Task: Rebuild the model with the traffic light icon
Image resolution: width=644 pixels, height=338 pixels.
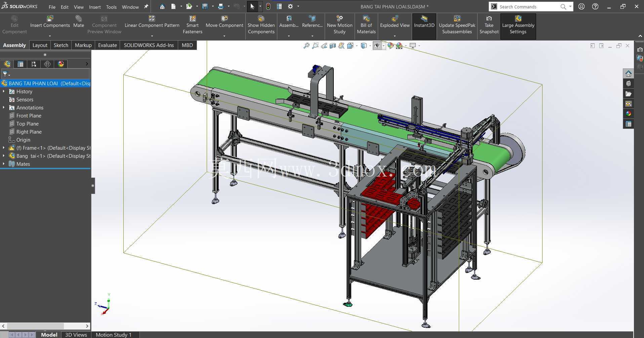Action: pyautogui.click(x=268, y=6)
